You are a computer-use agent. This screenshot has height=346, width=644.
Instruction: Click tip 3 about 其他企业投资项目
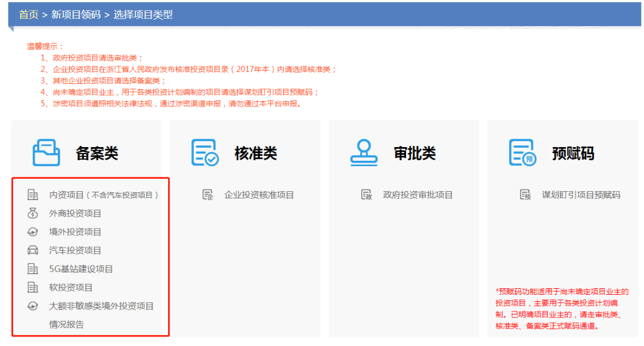point(103,81)
